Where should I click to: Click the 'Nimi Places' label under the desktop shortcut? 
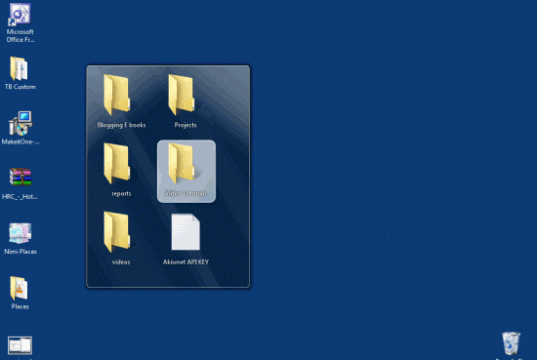(20, 251)
